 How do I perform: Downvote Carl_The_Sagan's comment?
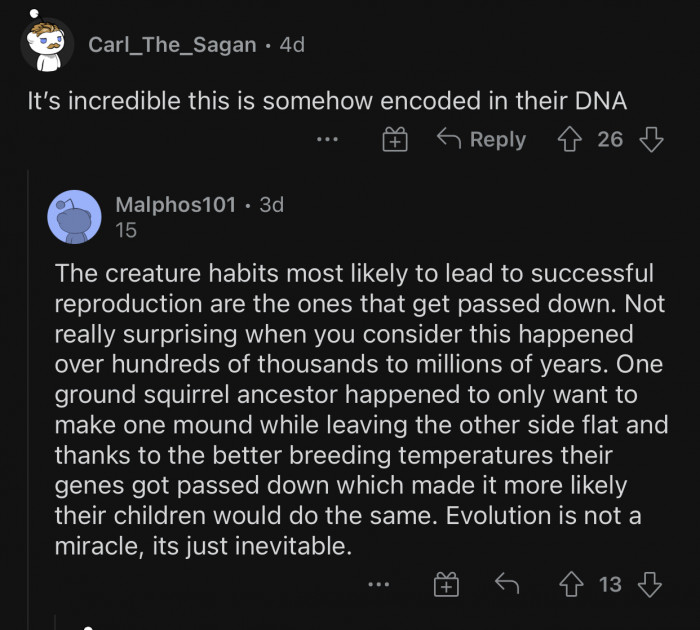[x=651, y=139]
